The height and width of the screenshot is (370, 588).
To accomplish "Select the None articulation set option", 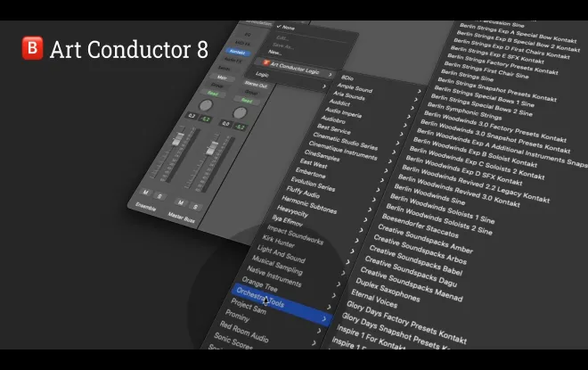I will [289, 28].
